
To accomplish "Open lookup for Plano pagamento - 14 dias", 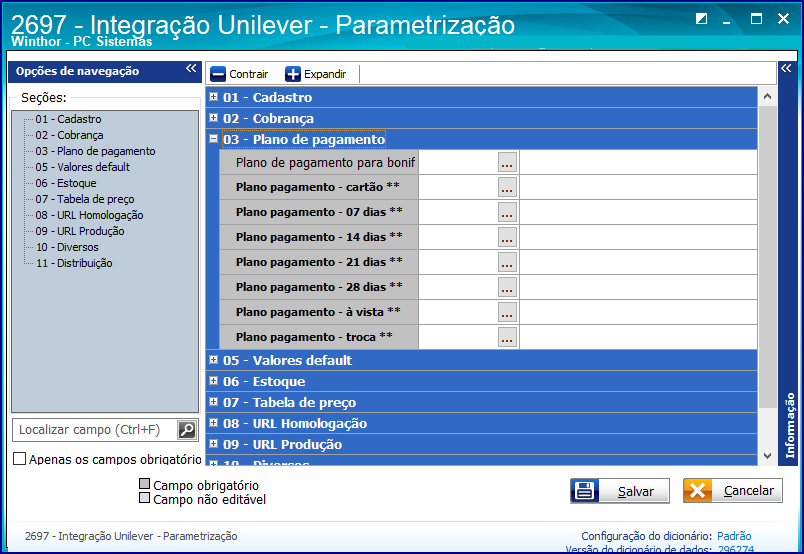I will coord(507,238).
